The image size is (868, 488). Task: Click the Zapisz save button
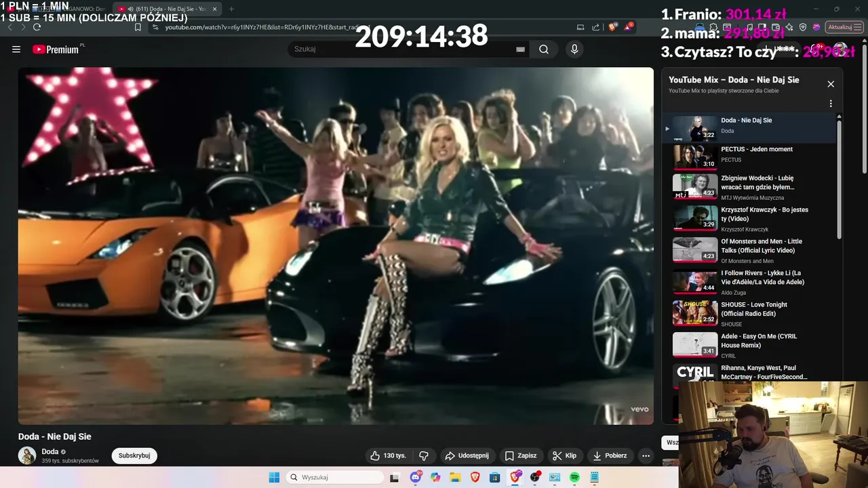(520, 455)
